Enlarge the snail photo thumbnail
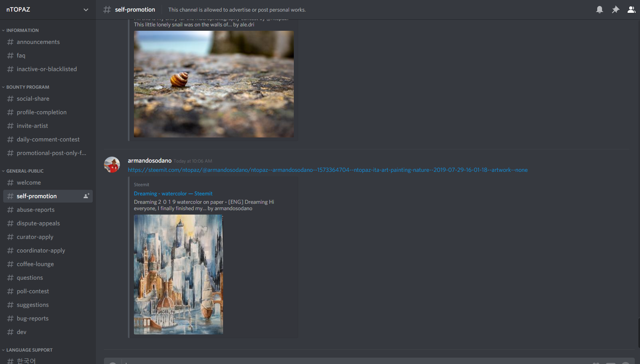640x364 pixels. [214, 84]
